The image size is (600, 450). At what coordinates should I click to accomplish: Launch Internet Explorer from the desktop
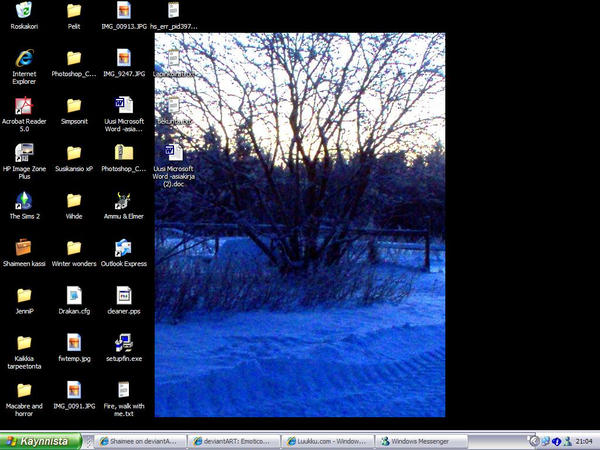[x=24, y=67]
